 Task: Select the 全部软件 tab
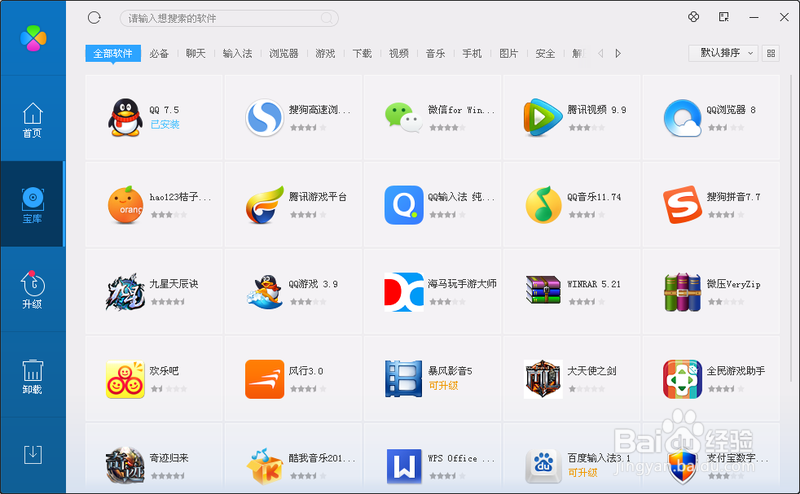[x=113, y=53]
